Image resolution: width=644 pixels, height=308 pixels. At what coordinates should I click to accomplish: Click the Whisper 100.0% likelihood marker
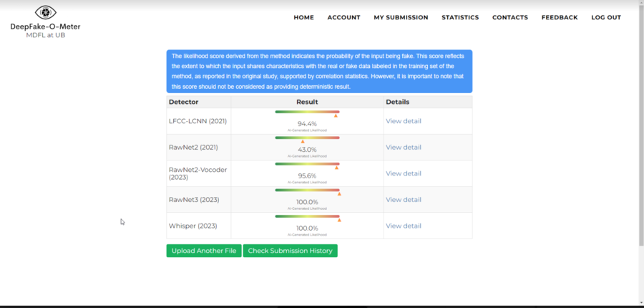[x=339, y=220]
